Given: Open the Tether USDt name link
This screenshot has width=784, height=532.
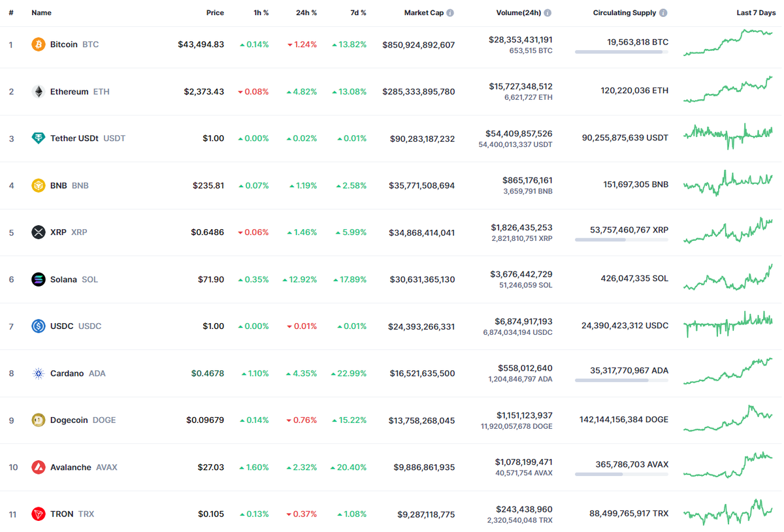Looking at the screenshot, I should coord(74,138).
